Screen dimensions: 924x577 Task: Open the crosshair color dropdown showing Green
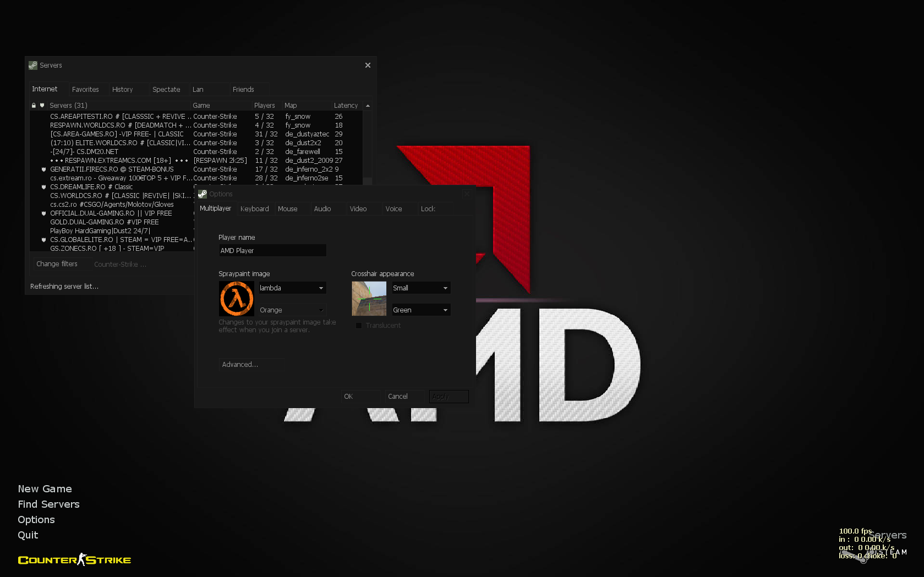pos(421,310)
